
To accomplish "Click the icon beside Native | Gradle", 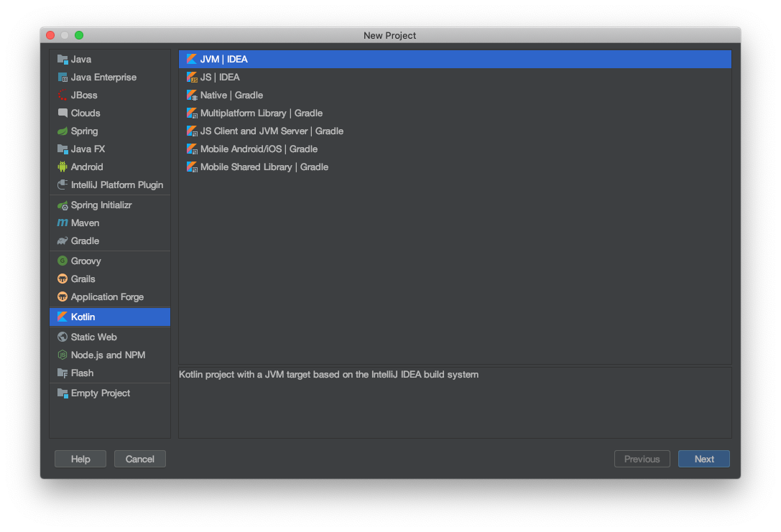I will (192, 95).
